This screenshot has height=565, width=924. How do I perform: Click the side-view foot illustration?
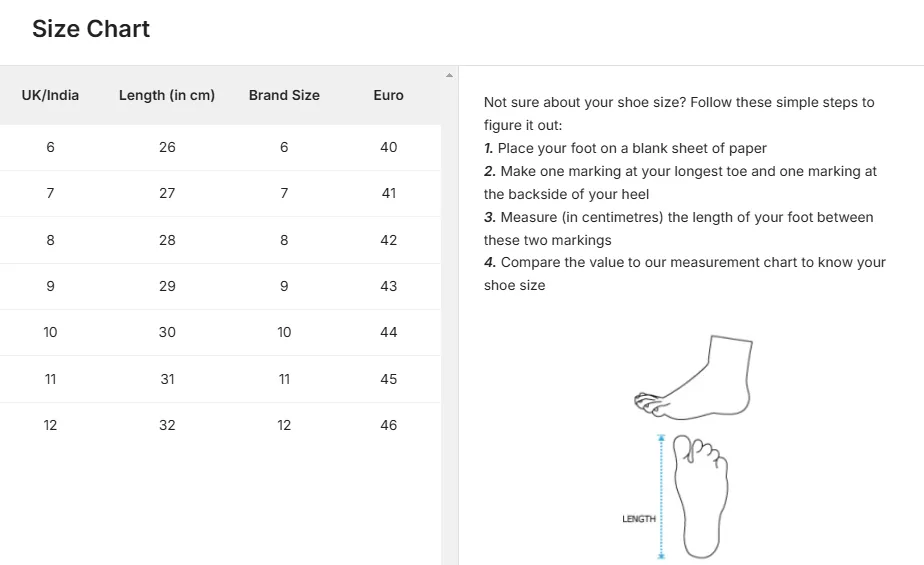(693, 378)
